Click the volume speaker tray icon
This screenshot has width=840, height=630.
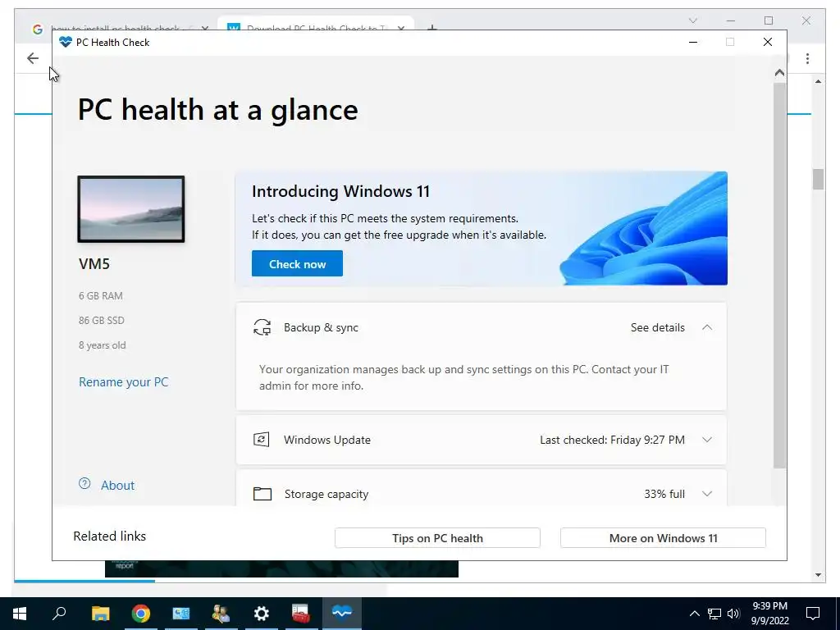733,614
